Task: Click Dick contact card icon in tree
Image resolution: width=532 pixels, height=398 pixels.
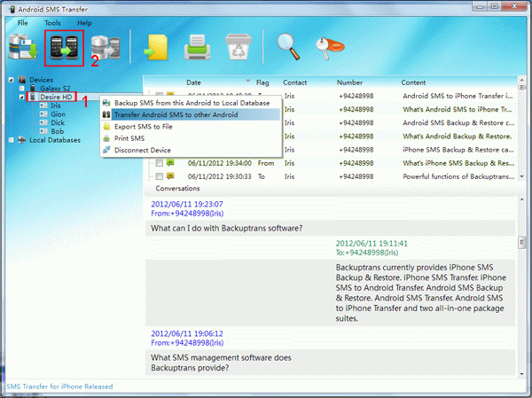Action: point(43,122)
